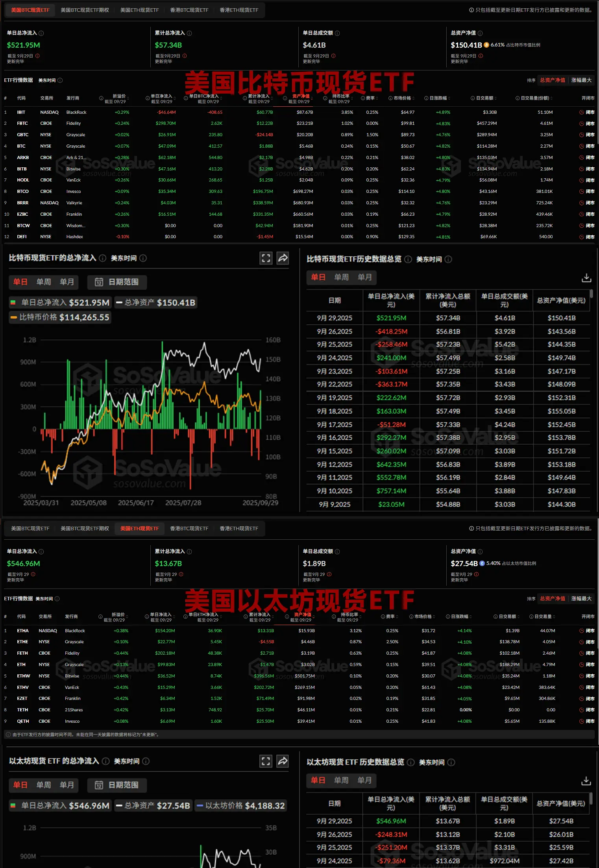Toggle 单日总净流入 $546.96M legend on ETH chart

(60, 805)
